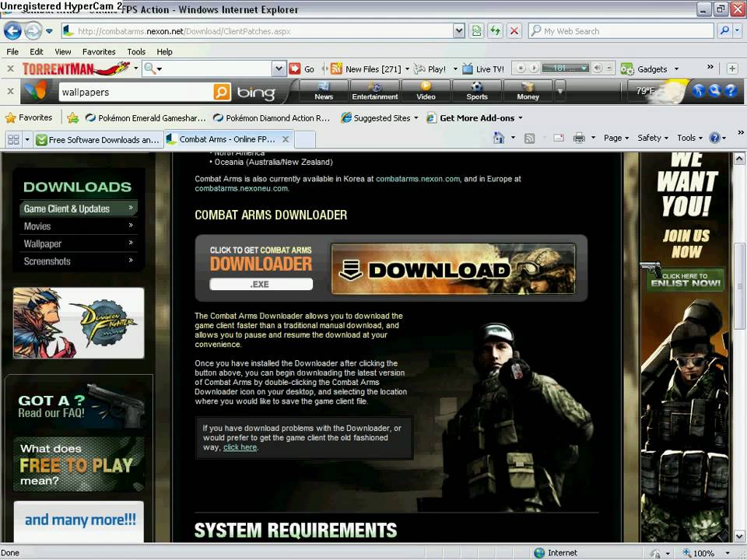Click the Read Mail icon
The image size is (747, 560).
(x=559, y=138)
